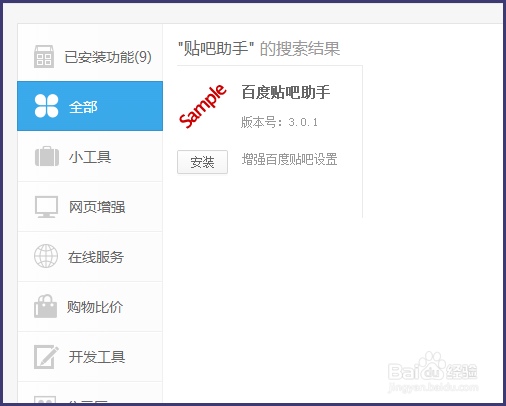Install 百度贴吧助手 with 安装 button

tap(202, 162)
